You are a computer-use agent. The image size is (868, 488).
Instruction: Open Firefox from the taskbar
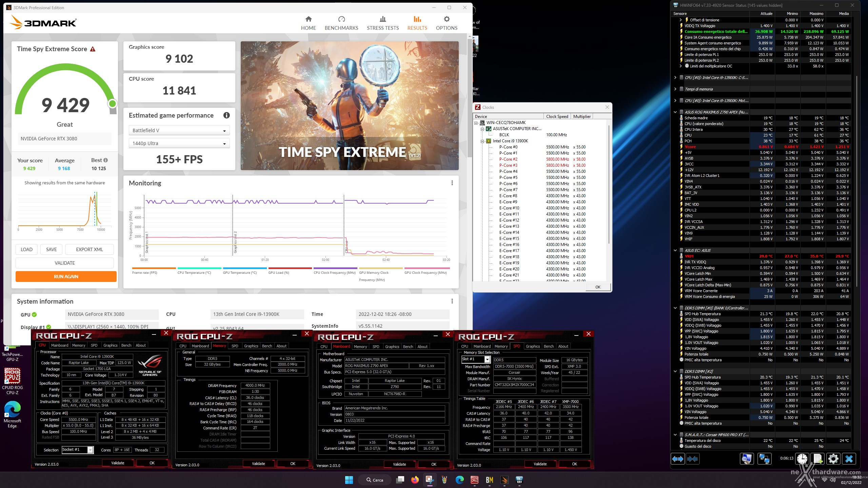coord(415,480)
